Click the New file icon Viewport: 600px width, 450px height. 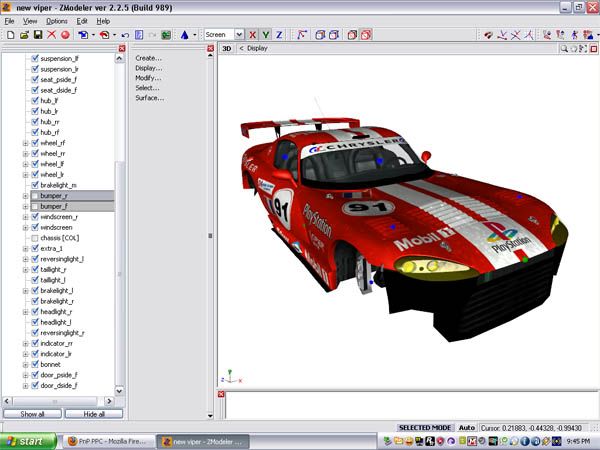click(x=9, y=35)
